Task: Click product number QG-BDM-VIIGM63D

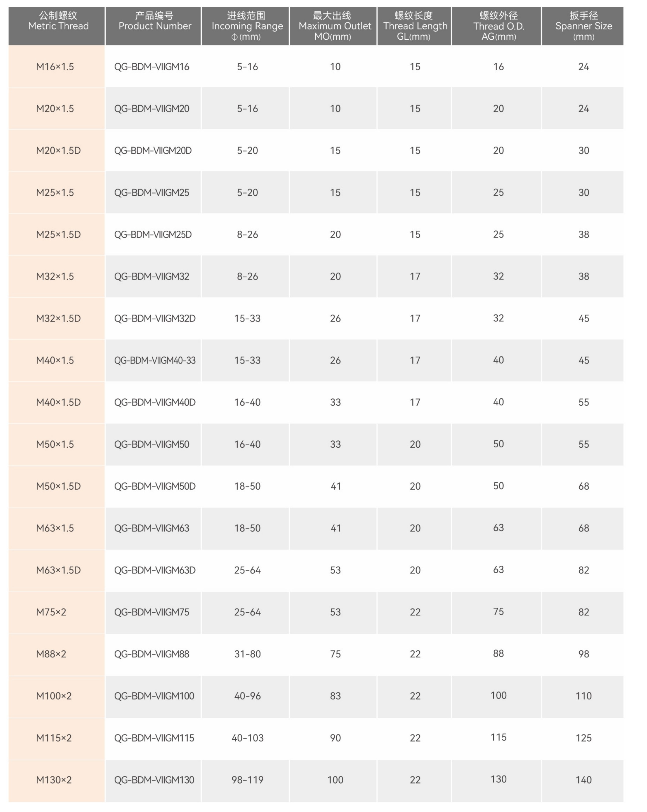Action: (155, 570)
